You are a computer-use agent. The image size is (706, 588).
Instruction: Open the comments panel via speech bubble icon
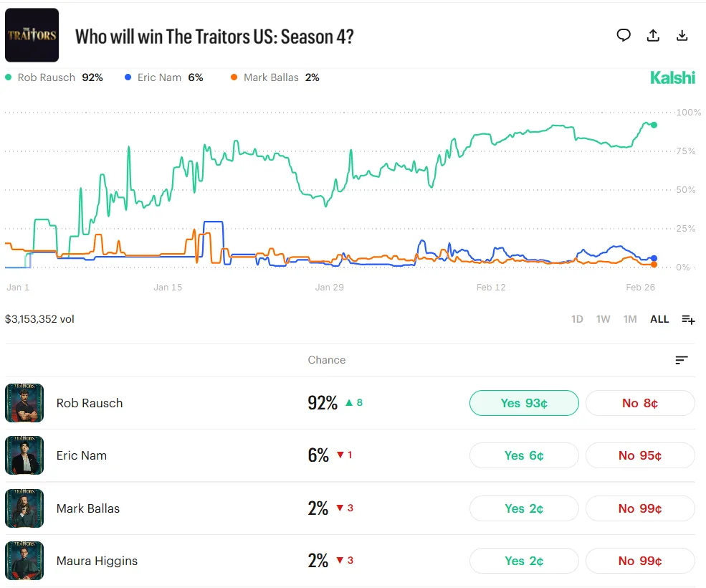tap(624, 34)
